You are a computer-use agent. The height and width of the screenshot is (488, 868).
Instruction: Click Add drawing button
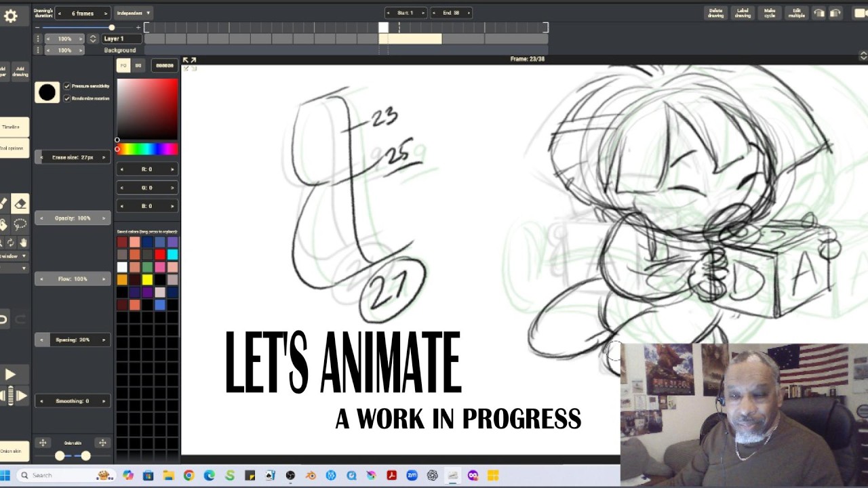pyautogui.click(x=20, y=70)
